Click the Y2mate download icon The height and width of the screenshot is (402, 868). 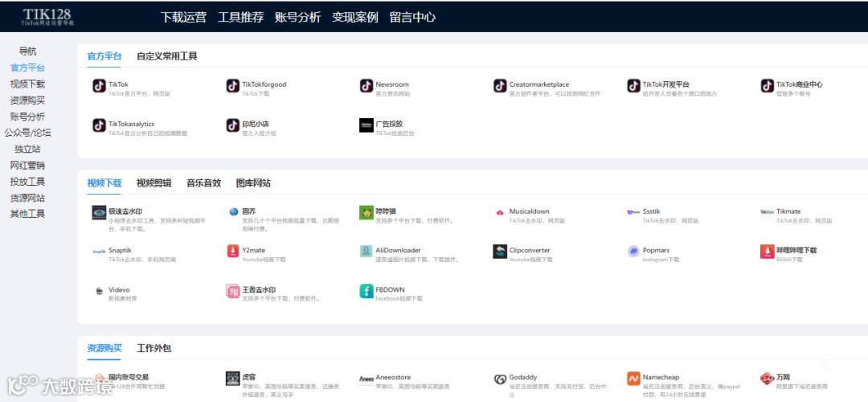point(232,252)
